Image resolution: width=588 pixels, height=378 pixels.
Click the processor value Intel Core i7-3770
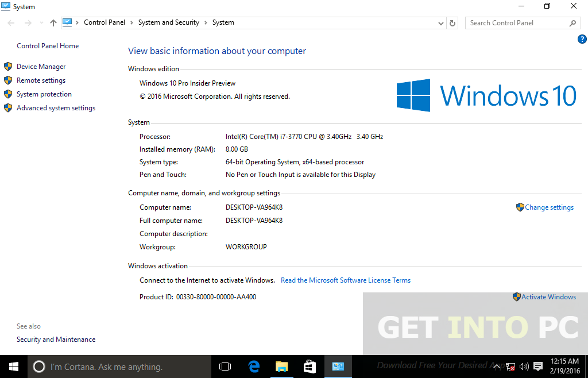(304, 137)
